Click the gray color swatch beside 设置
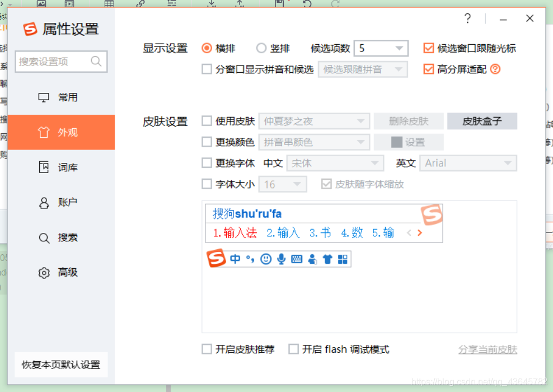This screenshot has height=392, width=553. (397, 142)
